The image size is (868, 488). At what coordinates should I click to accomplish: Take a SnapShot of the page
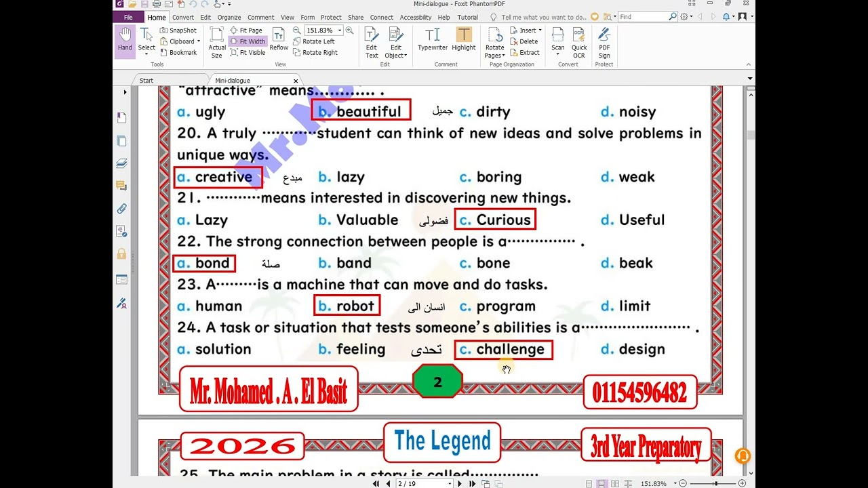pyautogui.click(x=178, y=30)
